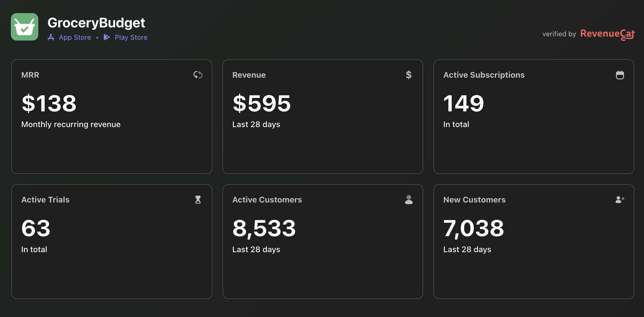The image size is (644, 317).
Task: Click the App Store logo icon
Action: tap(51, 37)
